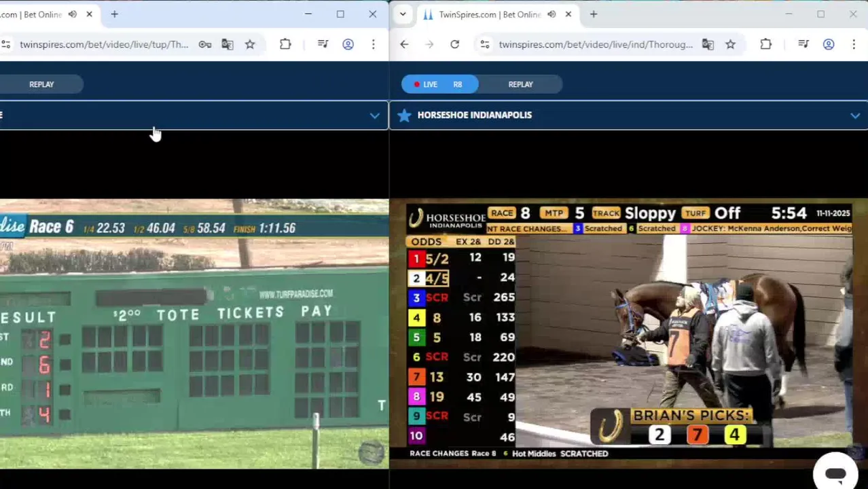
Task: Open site info icon in right address bar
Action: (484, 44)
